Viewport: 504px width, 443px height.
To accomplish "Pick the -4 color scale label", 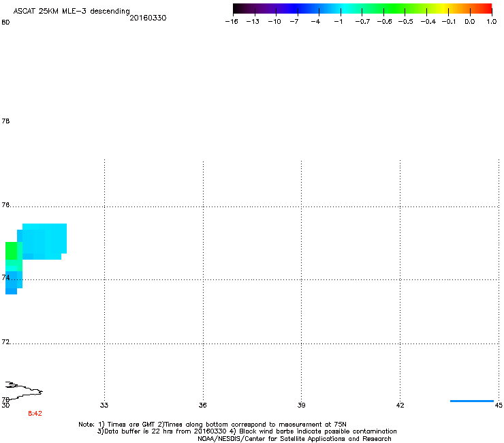I will [315, 22].
